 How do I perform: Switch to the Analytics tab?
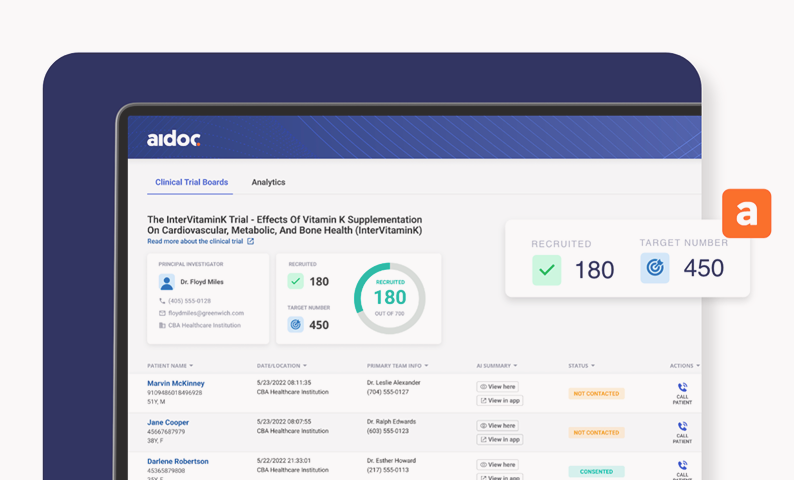click(x=268, y=182)
